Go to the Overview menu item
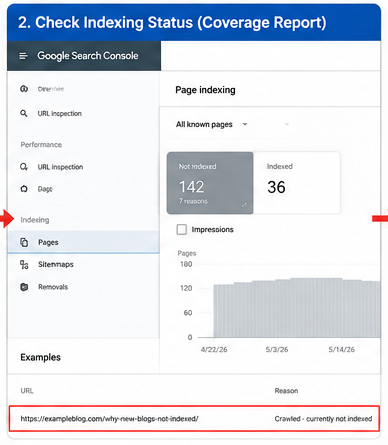The height and width of the screenshot is (445, 388). (51, 89)
